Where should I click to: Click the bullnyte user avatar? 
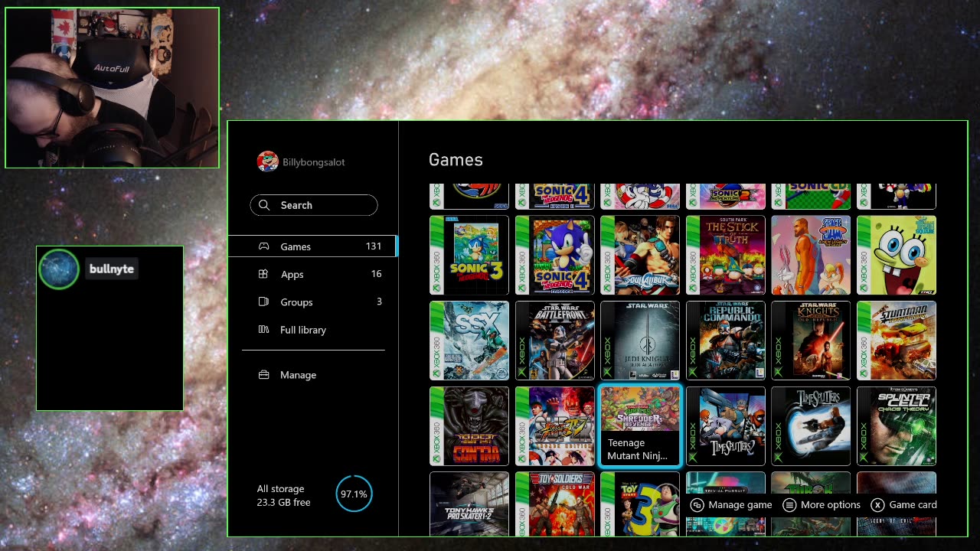[59, 269]
